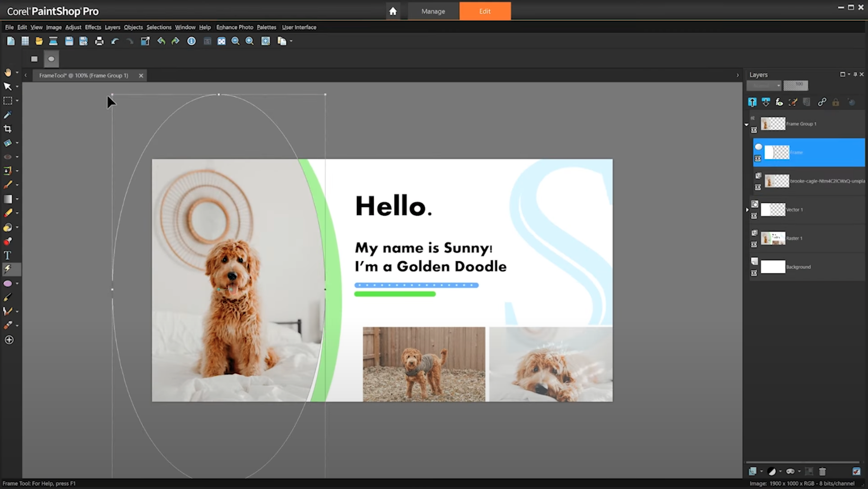
Task: Select the Text tool in toolbar
Action: point(8,256)
